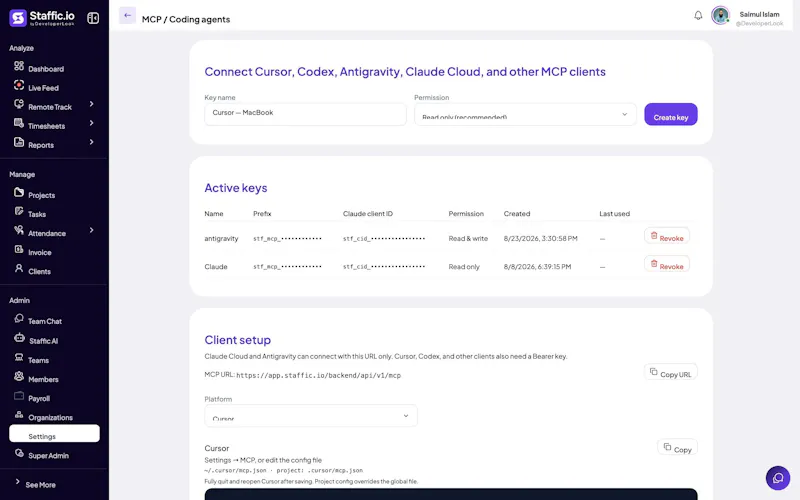This screenshot has width=800, height=500.
Task: Open Tasks icon in sidebar
Action: click(19, 211)
